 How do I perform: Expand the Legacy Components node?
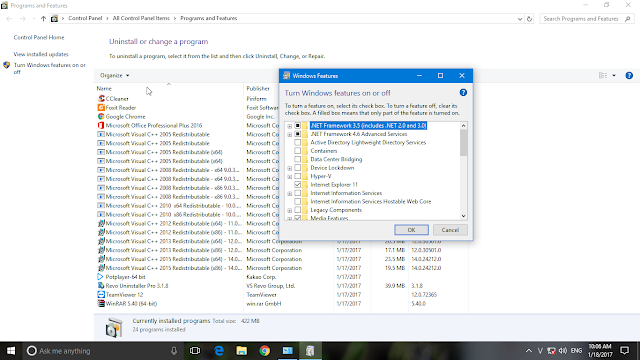click(x=289, y=210)
